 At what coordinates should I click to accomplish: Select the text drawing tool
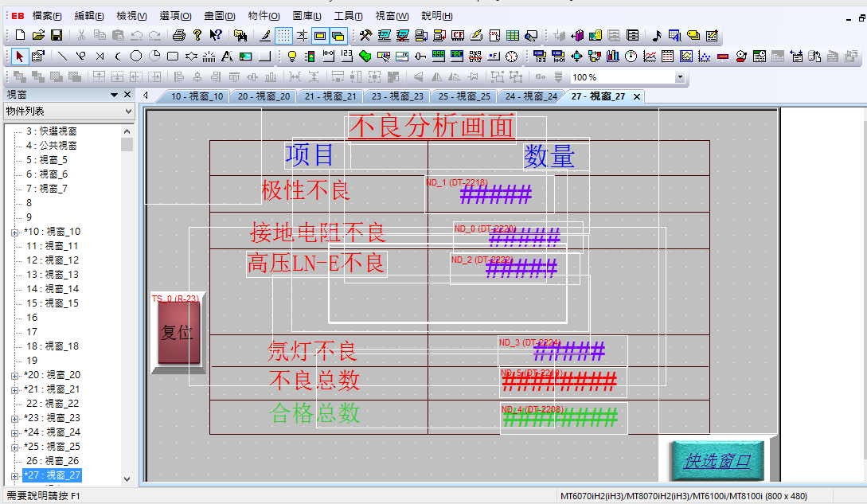coord(227,56)
